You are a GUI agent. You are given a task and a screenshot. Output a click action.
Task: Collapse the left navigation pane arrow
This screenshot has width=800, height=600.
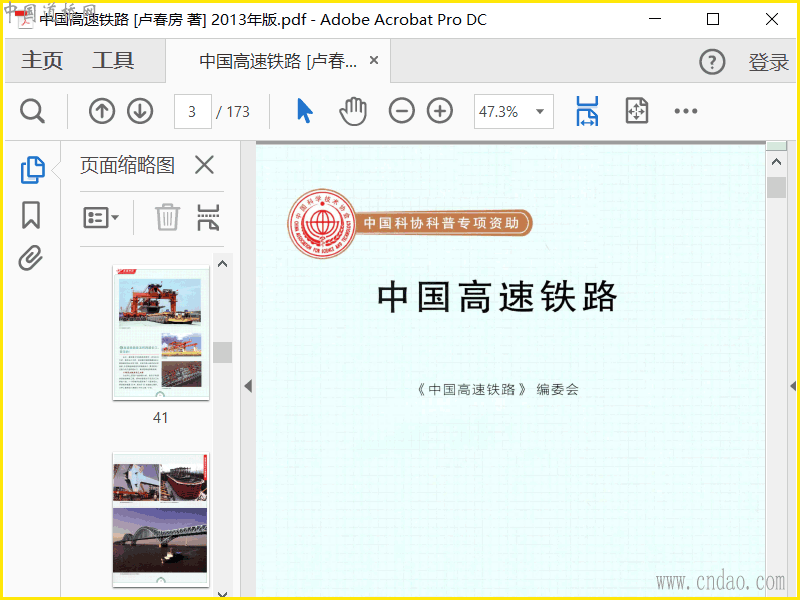pyautogui.click(x=248, y=386)
